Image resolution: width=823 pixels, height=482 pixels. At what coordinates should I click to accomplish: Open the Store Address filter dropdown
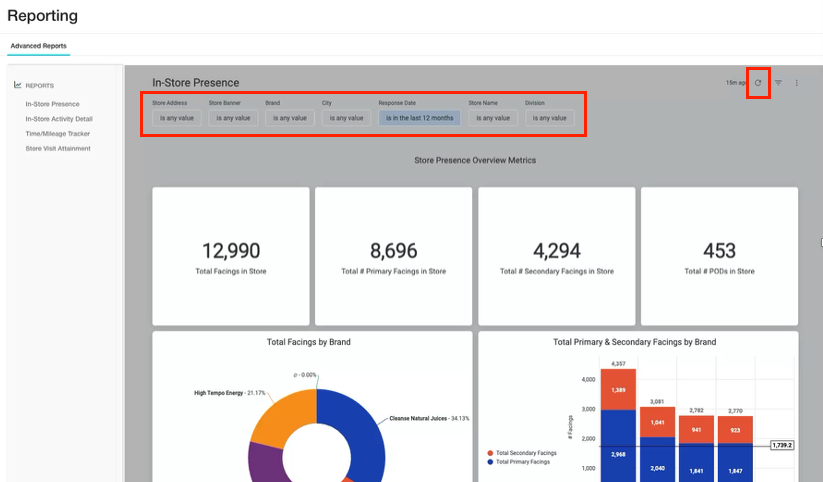tap(177, 118)
